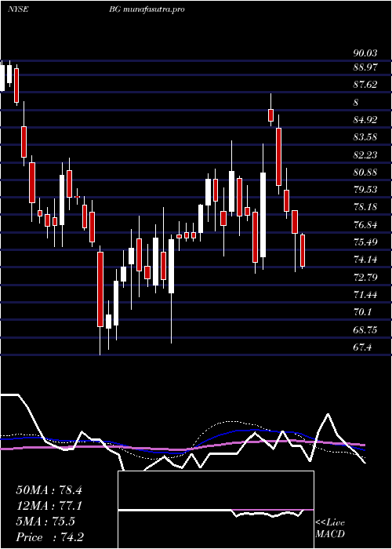This screenshot has height=549, width=392.
Task: Select the 68.75 price axis label
Action: point(365,330)
